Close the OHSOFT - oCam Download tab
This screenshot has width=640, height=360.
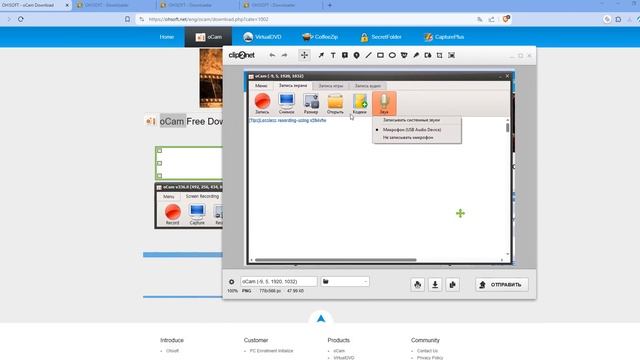(x=67, y=5)
